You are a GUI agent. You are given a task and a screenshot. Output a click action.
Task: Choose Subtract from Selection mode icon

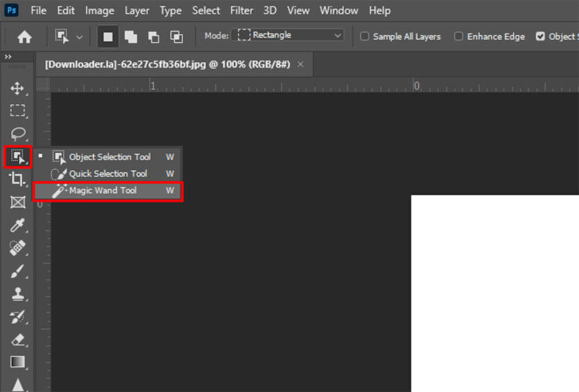(x=153, y=36)
